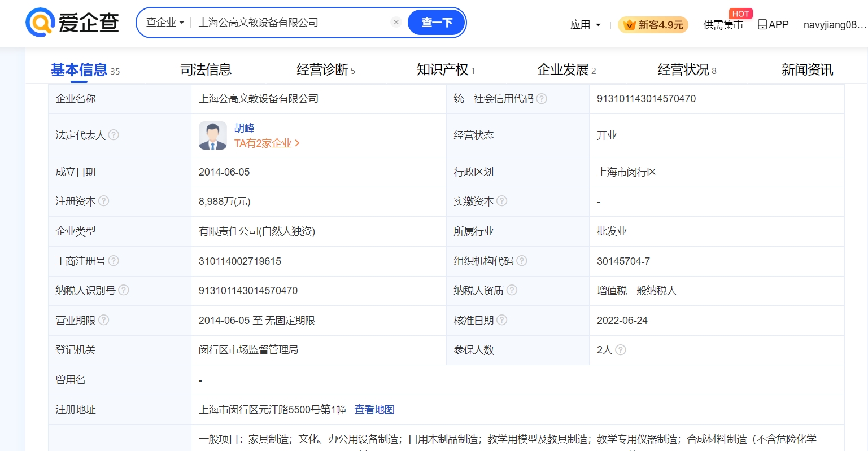The image size is (868, 451).
Task: Open the 供需集市 link
Action: (x=723, y=25)
